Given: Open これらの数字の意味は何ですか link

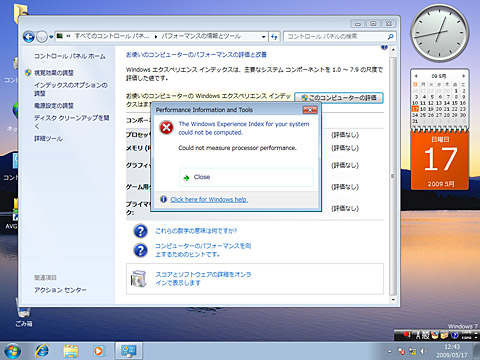Looking at the screenshot, I should click(x=196, y=231).
